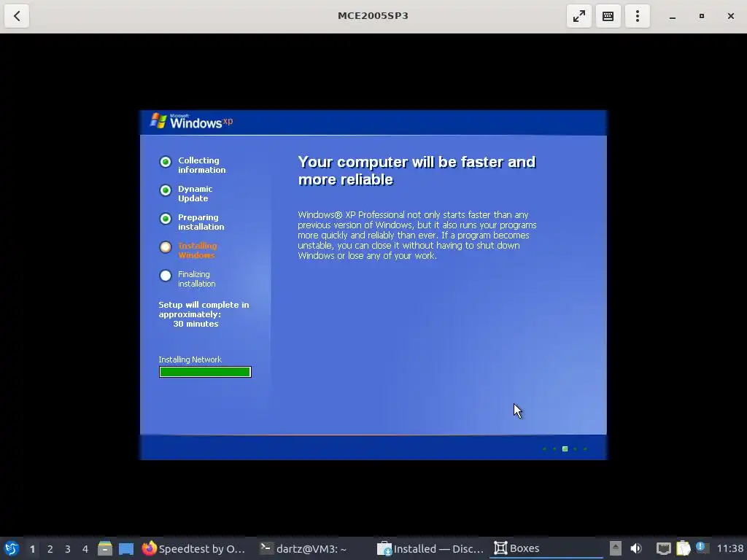Switch to Firefox Speedtest window

(x=194, y=548)
